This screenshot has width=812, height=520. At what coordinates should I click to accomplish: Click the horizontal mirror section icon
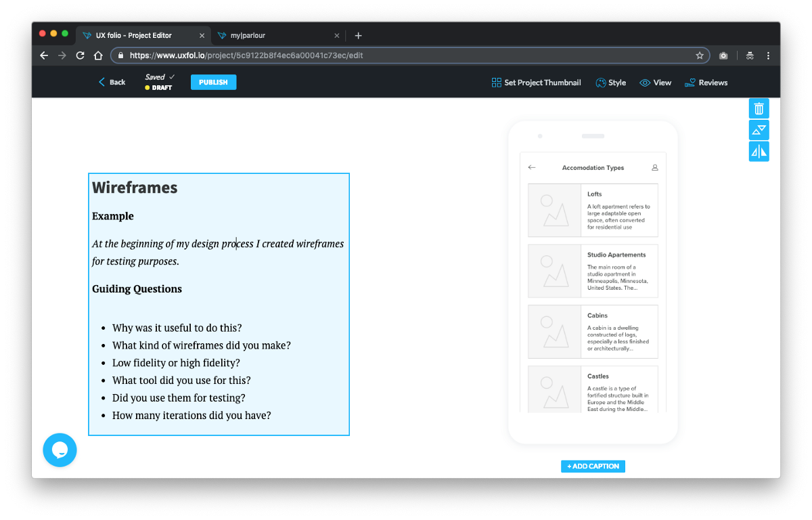[759, 152]
